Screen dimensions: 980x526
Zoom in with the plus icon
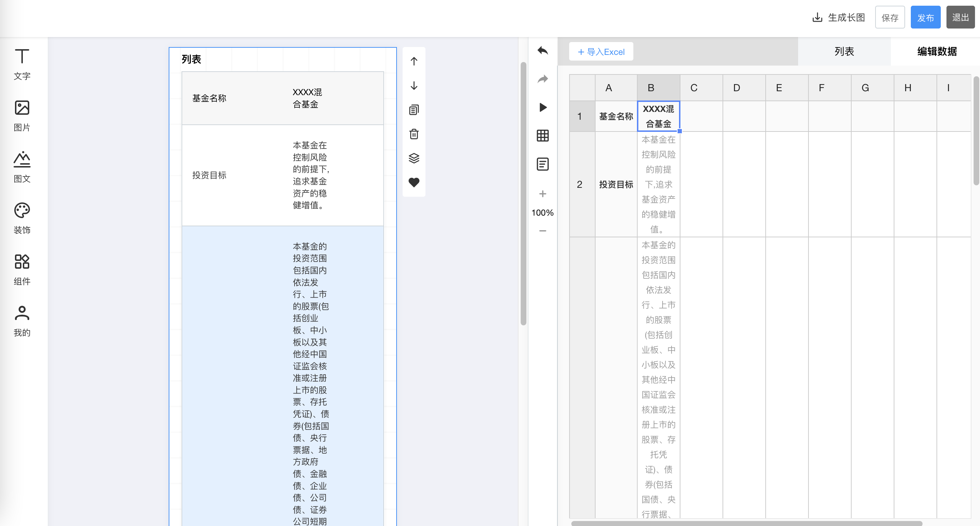pos(542,194)
